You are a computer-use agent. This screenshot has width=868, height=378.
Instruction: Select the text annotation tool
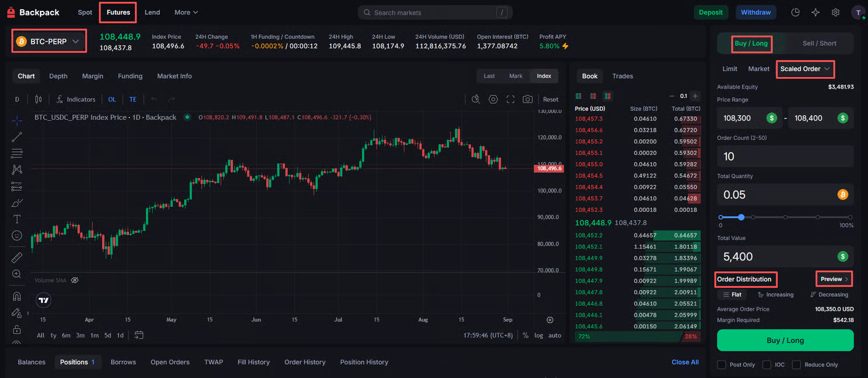point(17,219)
